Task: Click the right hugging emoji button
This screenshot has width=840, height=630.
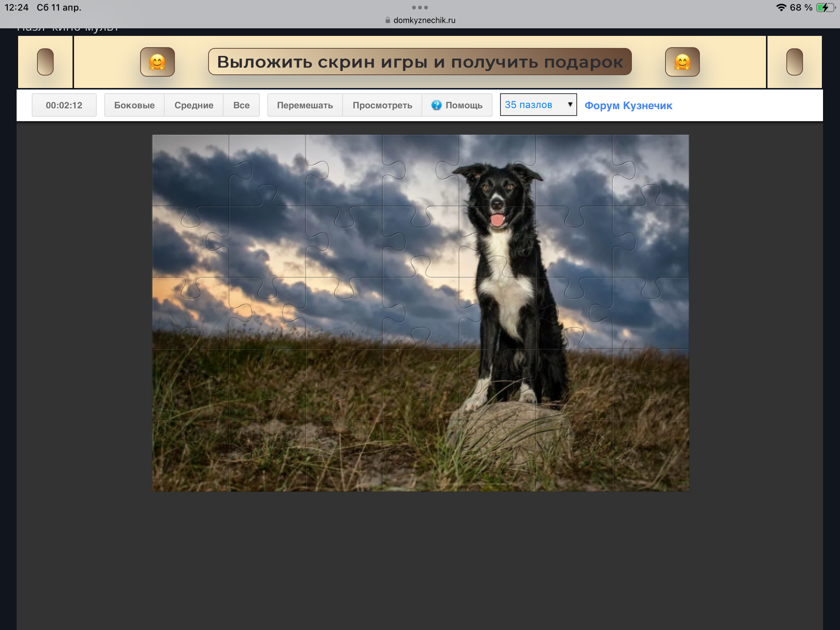Action: click(x=682, y=62)
